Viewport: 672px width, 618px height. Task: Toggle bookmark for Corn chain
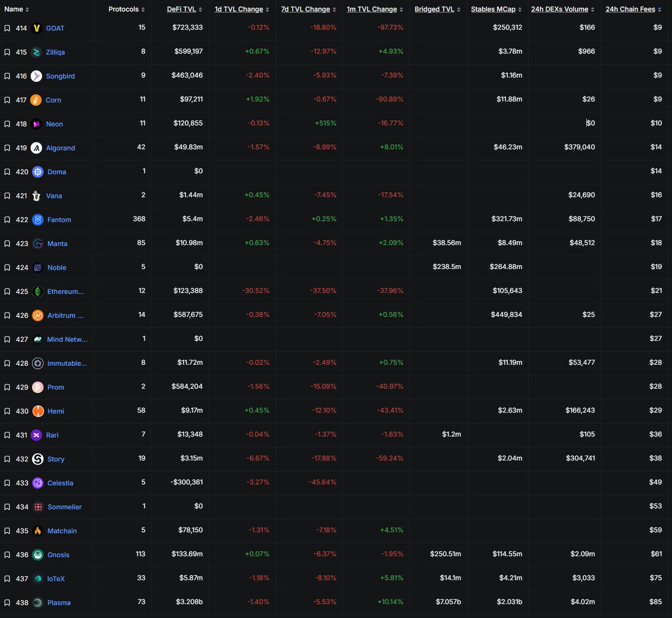(x=7, y=100)
